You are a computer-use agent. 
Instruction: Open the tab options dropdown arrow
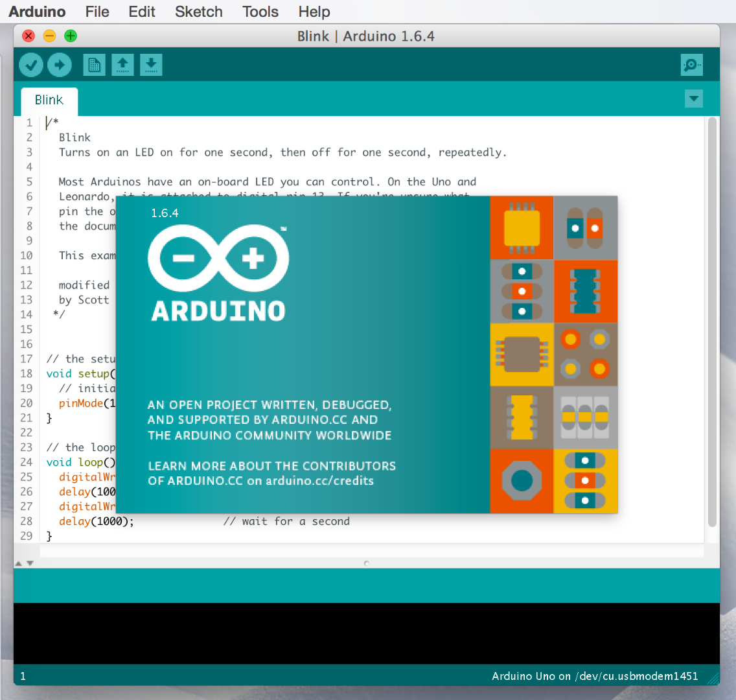(x=693, y=99)
